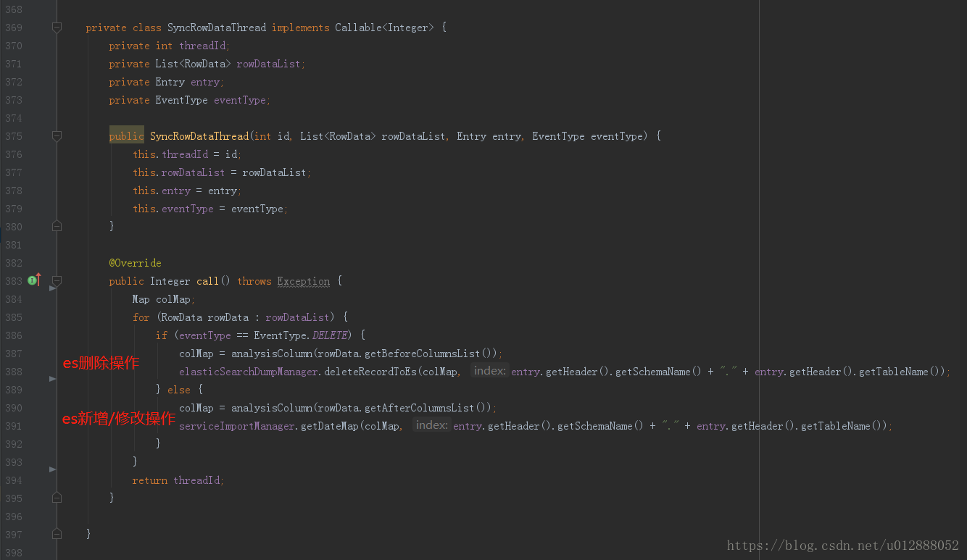Click the '@Override' annotation
Image resolution: width=967 pixels, height=560 pixels.
click(x=136, y=263)
